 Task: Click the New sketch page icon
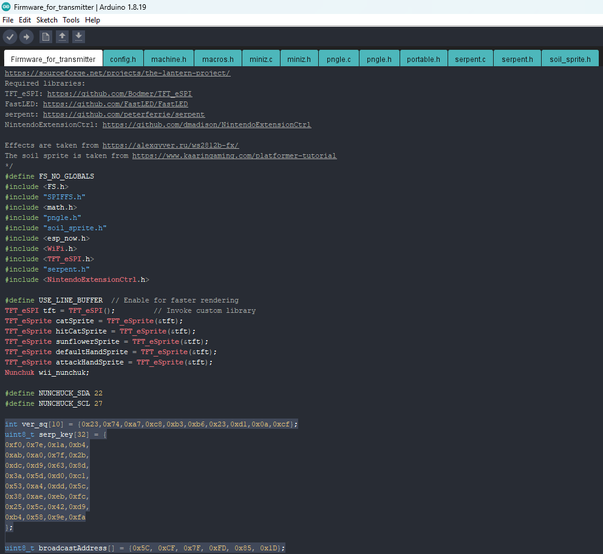(x=46, y=37)
